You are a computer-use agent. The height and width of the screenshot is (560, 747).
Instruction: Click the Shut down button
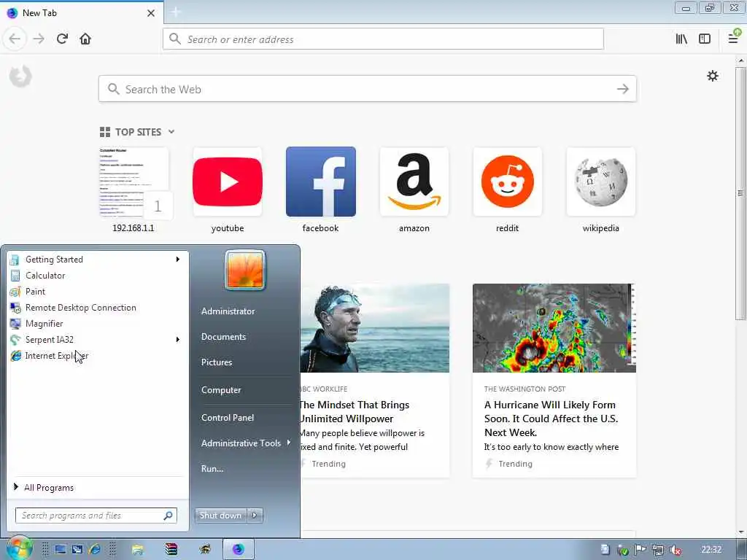click(x=220, y=516)
